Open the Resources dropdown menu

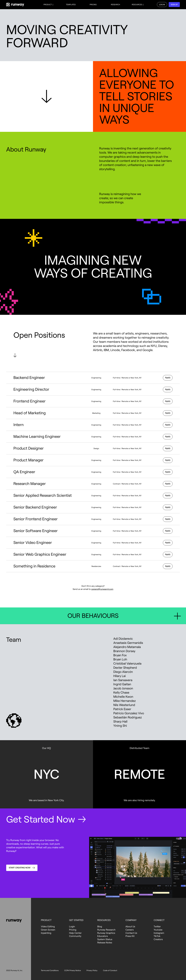[137, 5]
